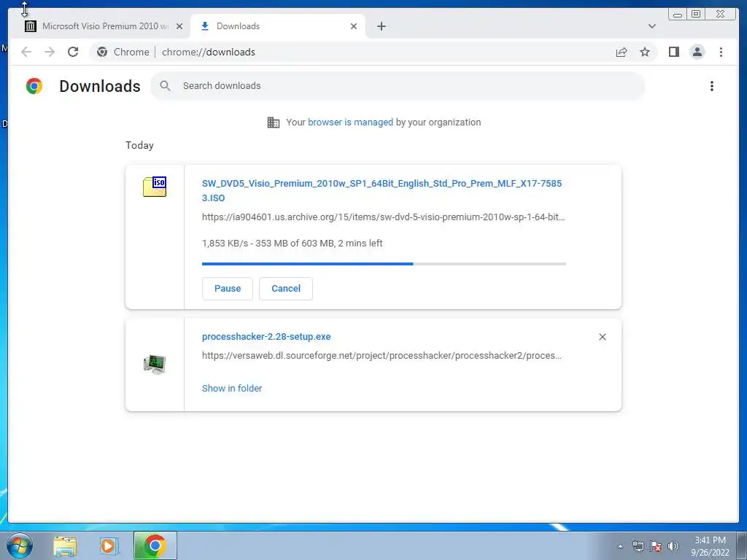The width and height of the screenshot is (747, 560).
Task: Remove processhacker-2.28-setup.exe from the list
Action: (602, 337)
